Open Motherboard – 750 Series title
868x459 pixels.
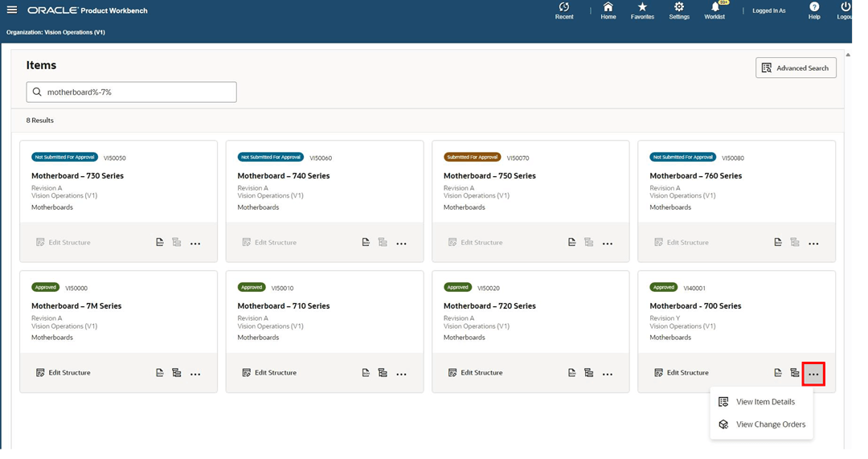(489, 175)
